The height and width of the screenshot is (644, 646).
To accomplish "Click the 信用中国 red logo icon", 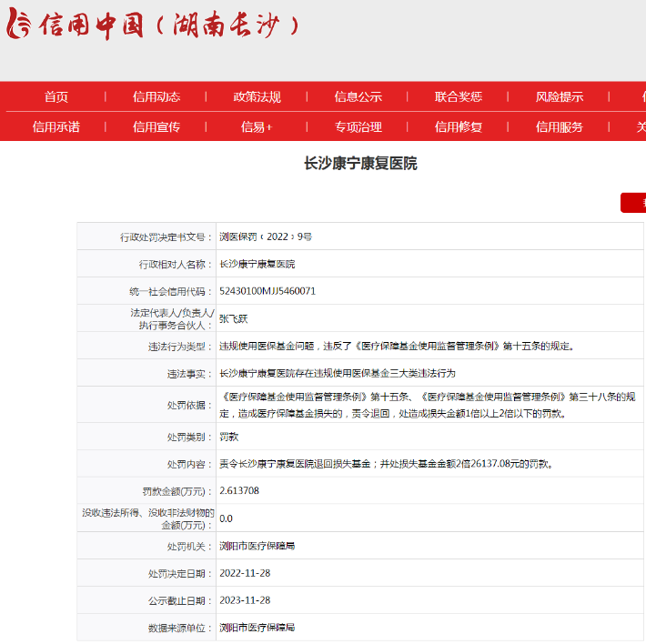I will point(18,24).
